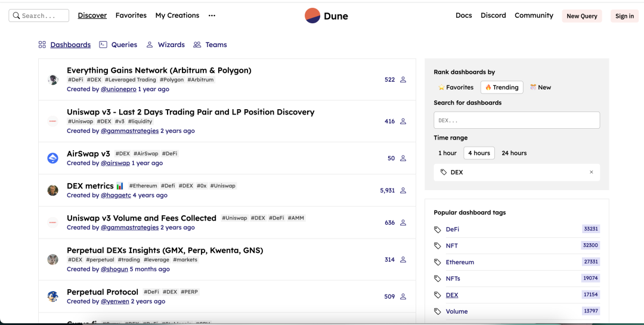Open Uniswap v3 Last 2 Days dashboard
The image size is (644, 325).
tap(191, 112)
